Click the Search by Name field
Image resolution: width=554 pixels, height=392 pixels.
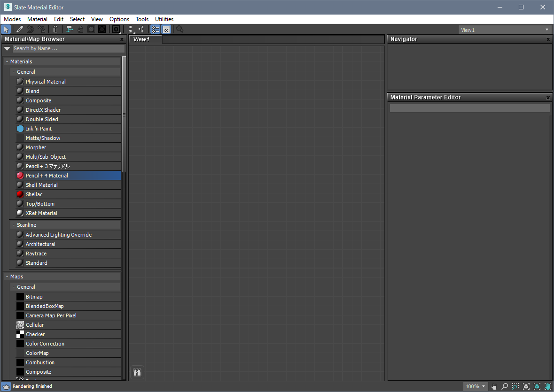coord(68,48)
